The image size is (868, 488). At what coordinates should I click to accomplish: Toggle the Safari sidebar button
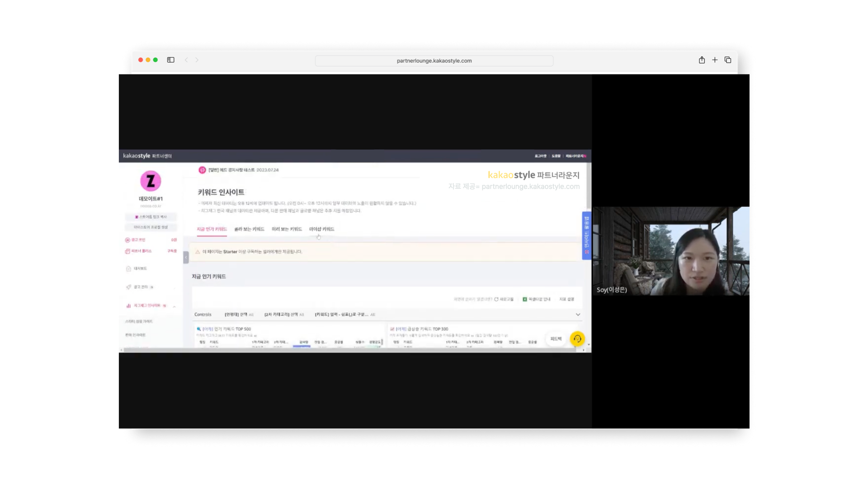click(170, 60)
